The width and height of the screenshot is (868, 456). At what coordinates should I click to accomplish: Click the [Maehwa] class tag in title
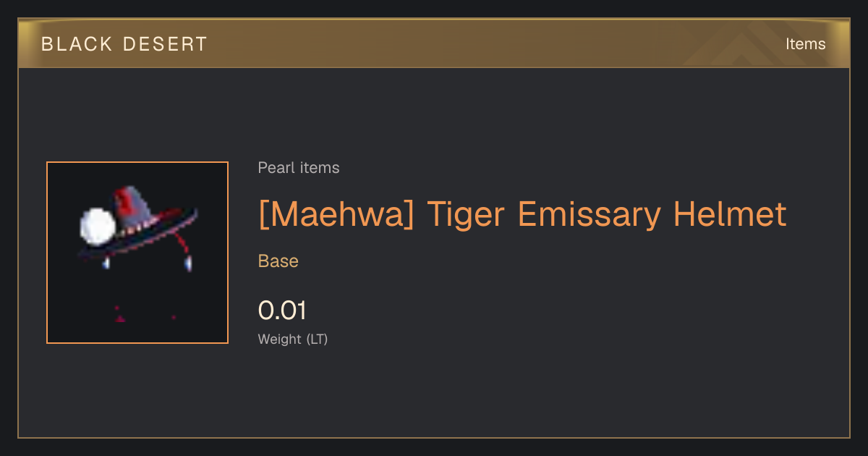(336, 214)
